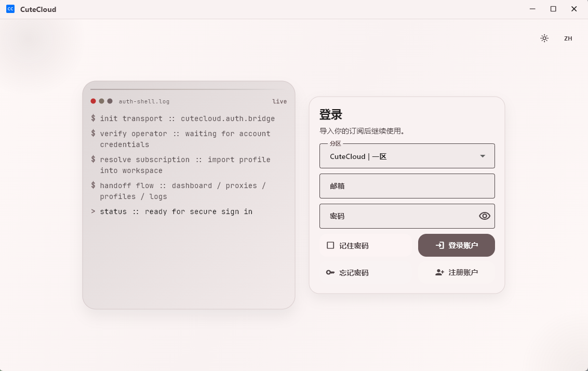Click the CuteCloud logo icon

click(10, 9)
